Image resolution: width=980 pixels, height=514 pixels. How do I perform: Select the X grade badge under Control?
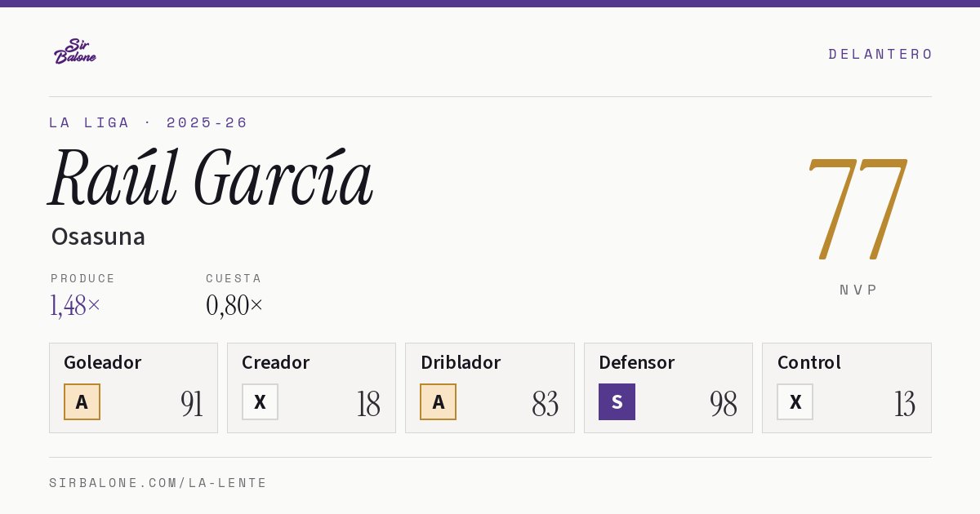(795, 401)
